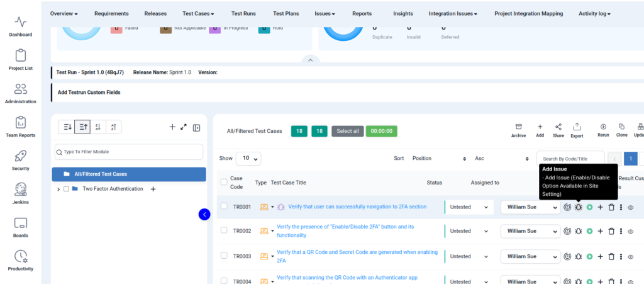The image size is (644, 284).
Task: Run test case TR0001 with play icon
Action: [589, 207]
